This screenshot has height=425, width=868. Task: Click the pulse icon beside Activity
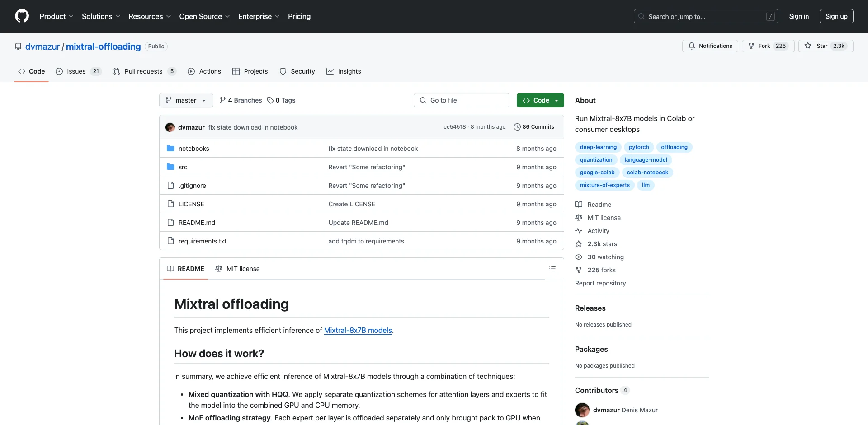tap(579, 231)
